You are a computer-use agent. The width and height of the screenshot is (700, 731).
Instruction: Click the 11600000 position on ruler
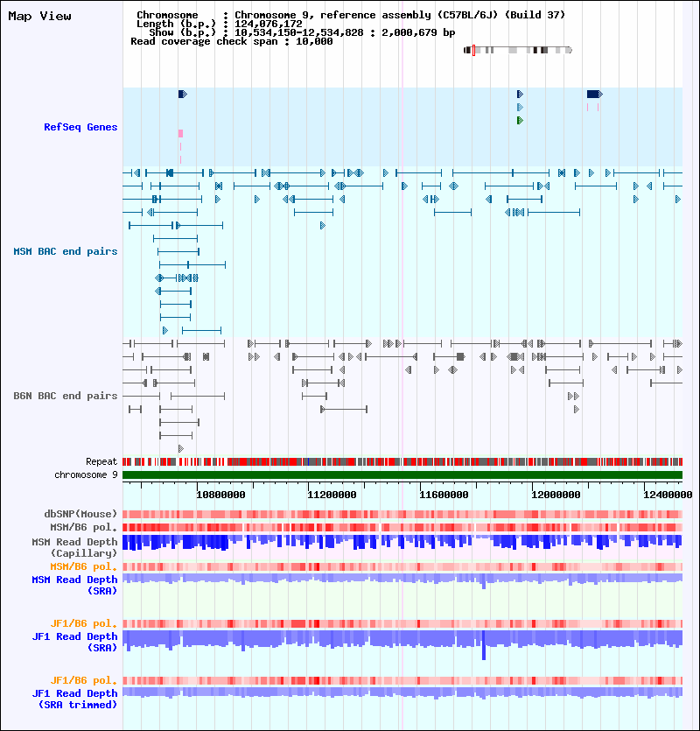pos(444,495)
